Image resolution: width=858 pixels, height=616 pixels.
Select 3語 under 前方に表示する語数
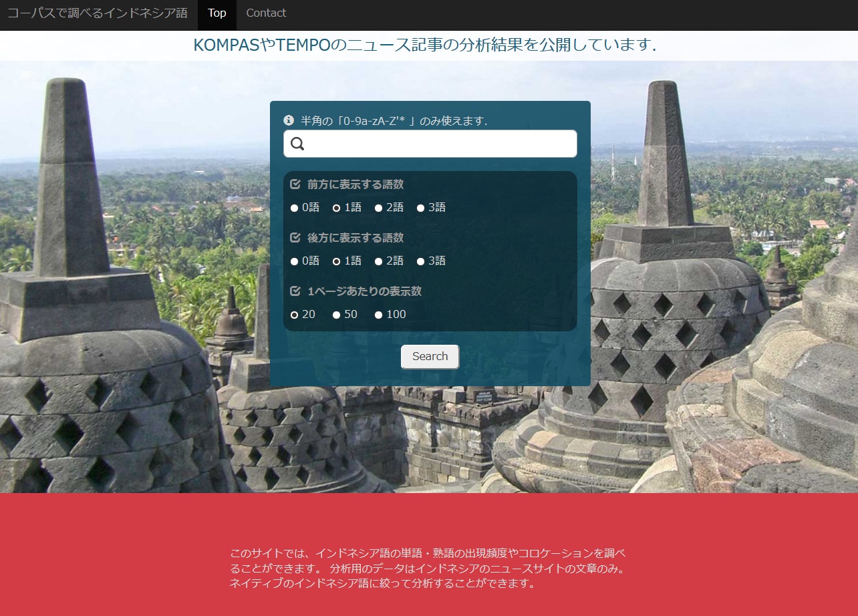pyautogui.click(x=420, y=208)
